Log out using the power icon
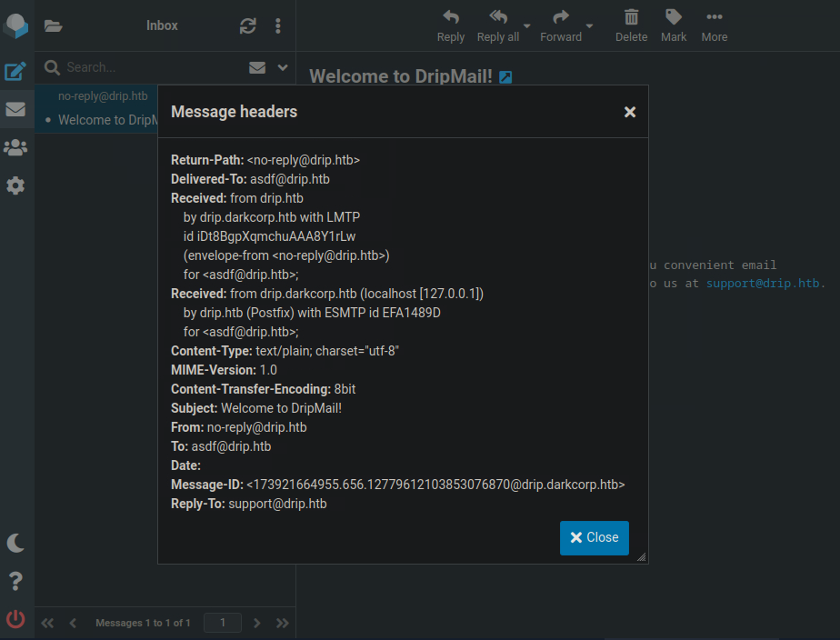The width and height of the screenshot is (840, 640). click(x=15, y=619)
